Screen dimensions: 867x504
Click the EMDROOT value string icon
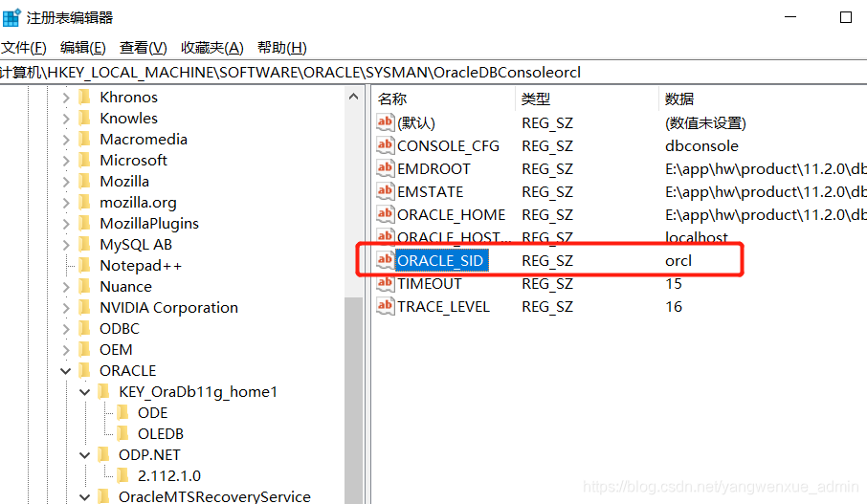(385, 168)
